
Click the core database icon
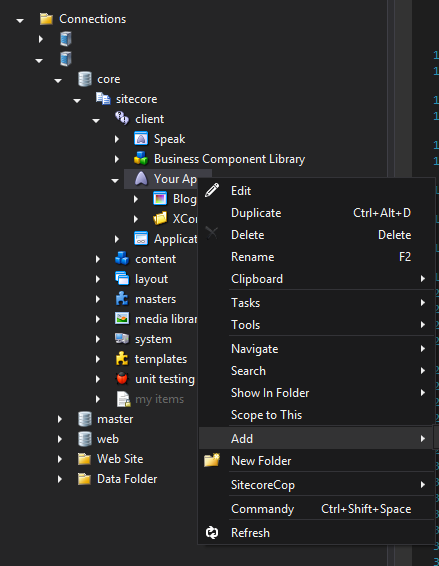point(85,79)
